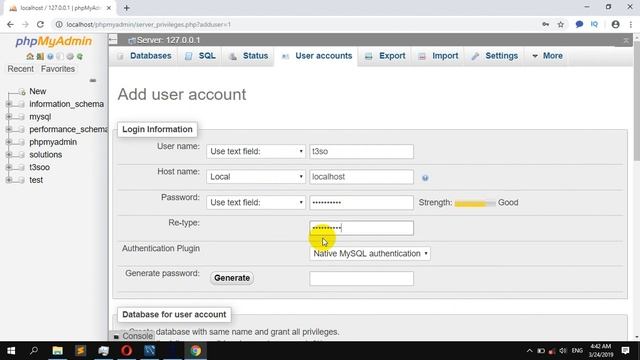Expand phpmyadmin database node
640x360 pixels.
point(9,142)
